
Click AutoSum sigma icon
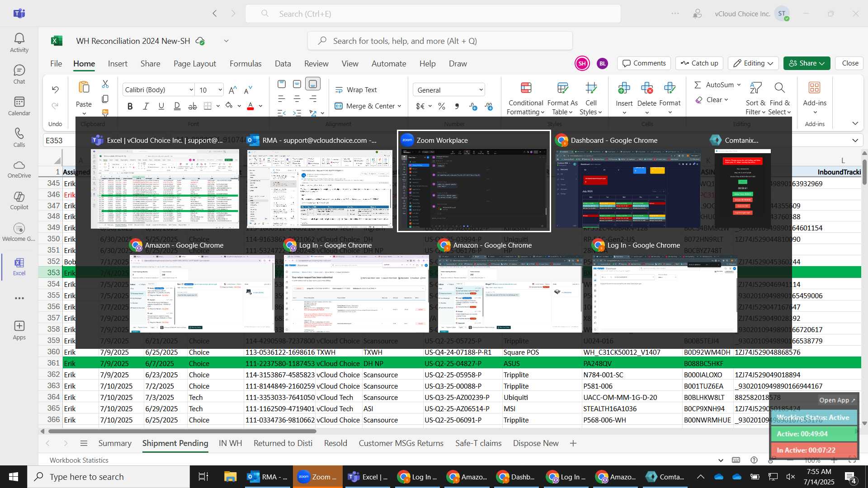point(698,85)
